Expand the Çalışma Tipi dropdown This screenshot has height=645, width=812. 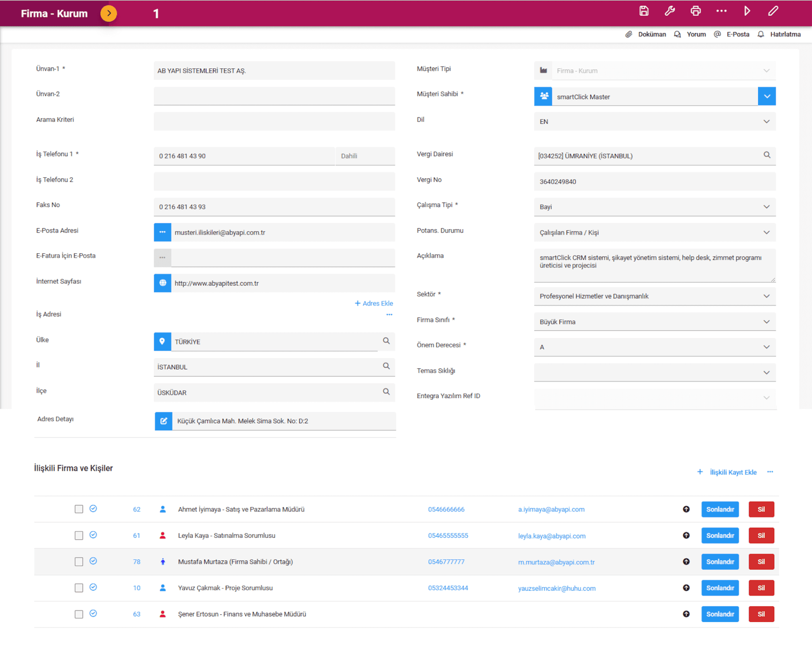pos(766,206)
